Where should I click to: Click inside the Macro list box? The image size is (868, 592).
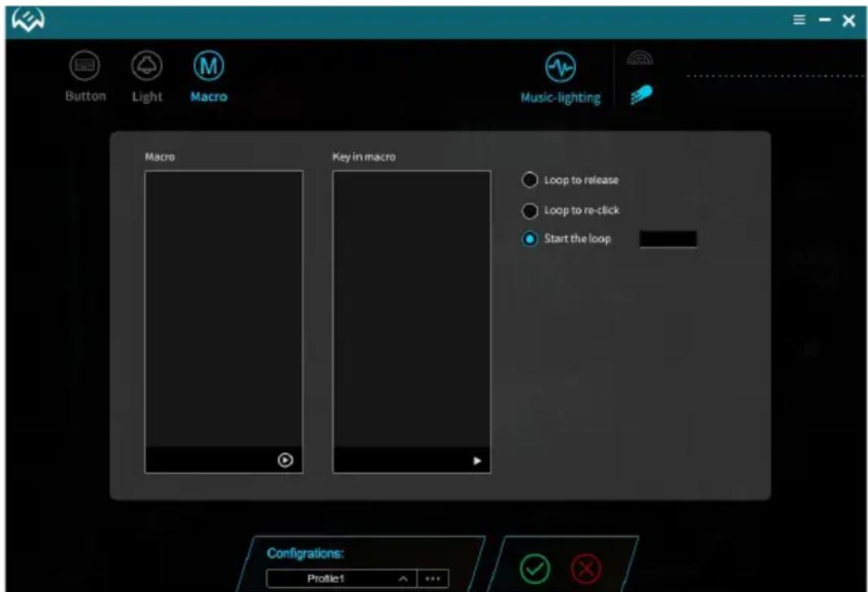(x=224, y=309)
